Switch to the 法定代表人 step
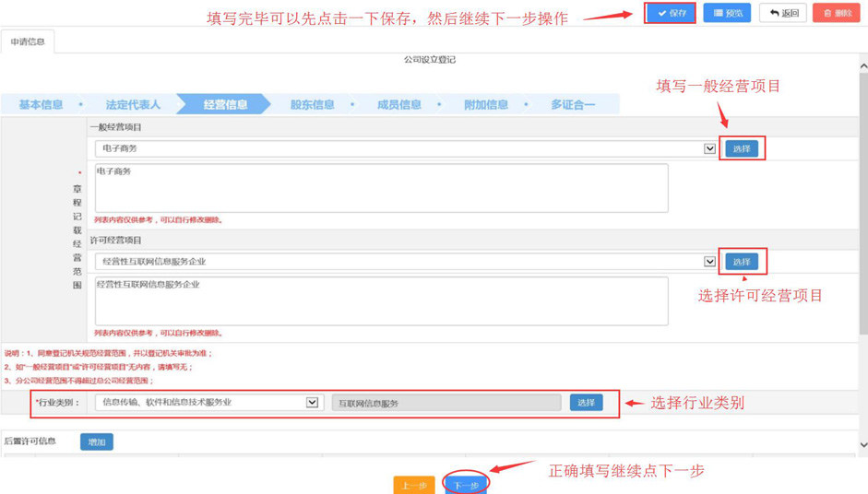868x494 pixels. click(x=133, y=105)
